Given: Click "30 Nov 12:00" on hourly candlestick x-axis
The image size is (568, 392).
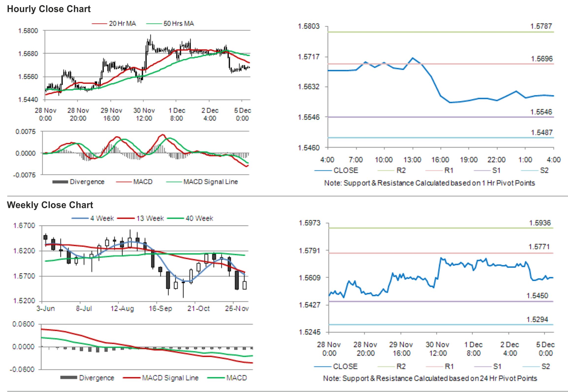Looking at the screenshot, I should pos(144,114).
